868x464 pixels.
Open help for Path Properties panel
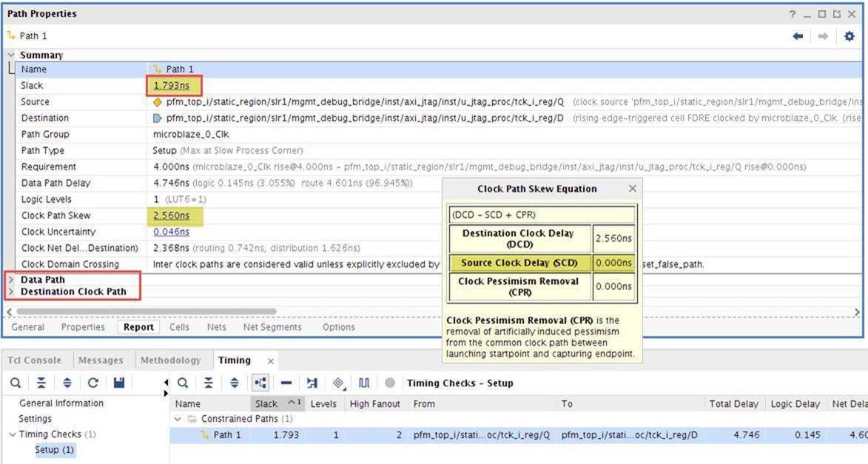pos(793,14)
